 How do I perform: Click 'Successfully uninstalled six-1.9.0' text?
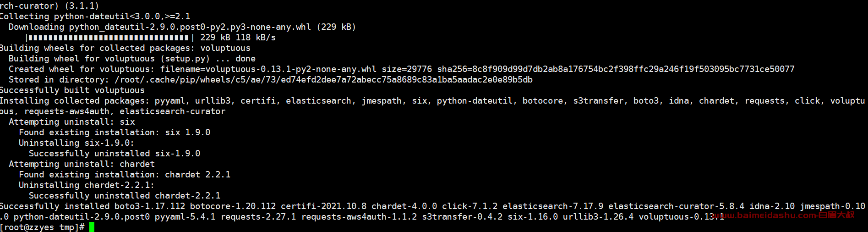[115, 154]
